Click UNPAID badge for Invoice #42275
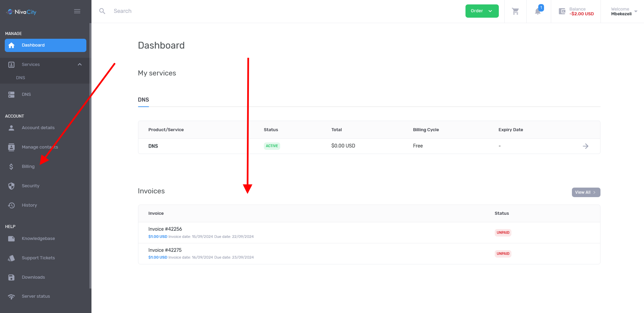The width and height of the screenshot is (644, 313). click(503, 254)
